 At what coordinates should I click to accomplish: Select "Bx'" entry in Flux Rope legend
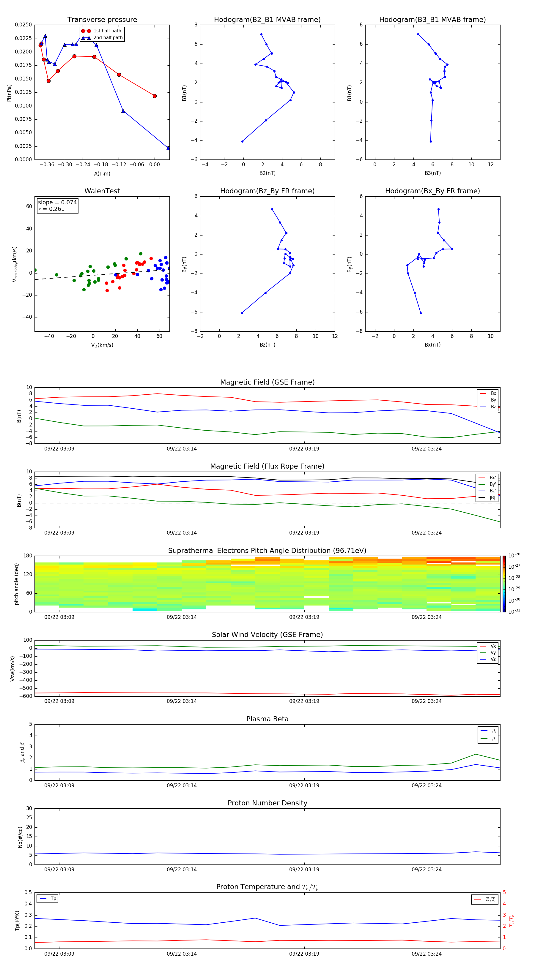487,478
